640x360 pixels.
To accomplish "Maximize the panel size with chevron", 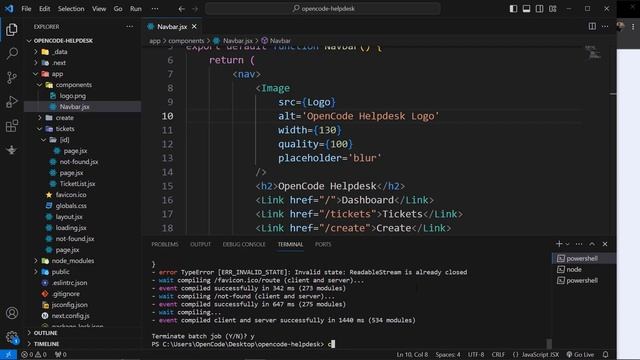I will coord(592,244).
